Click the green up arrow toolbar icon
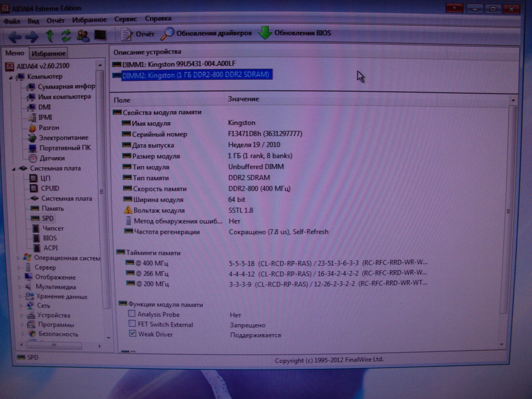Screen dimensions: 532x399 [49, 37]
